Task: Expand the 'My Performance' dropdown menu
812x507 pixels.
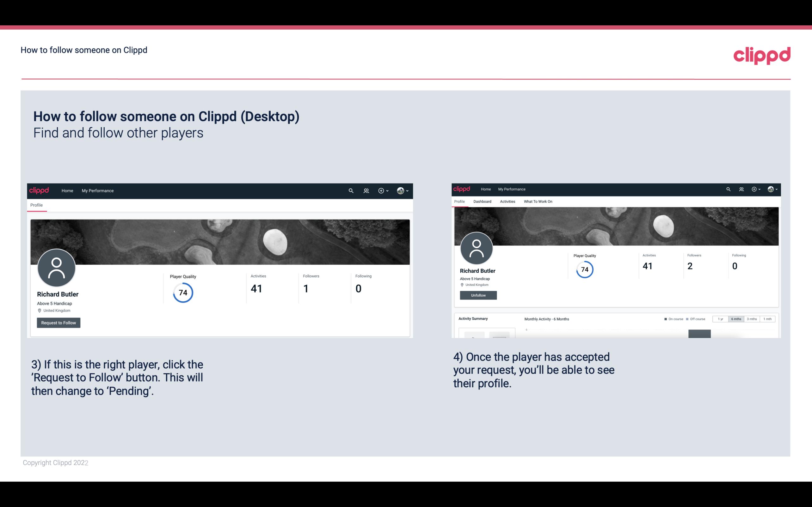Action: (97, 190)
